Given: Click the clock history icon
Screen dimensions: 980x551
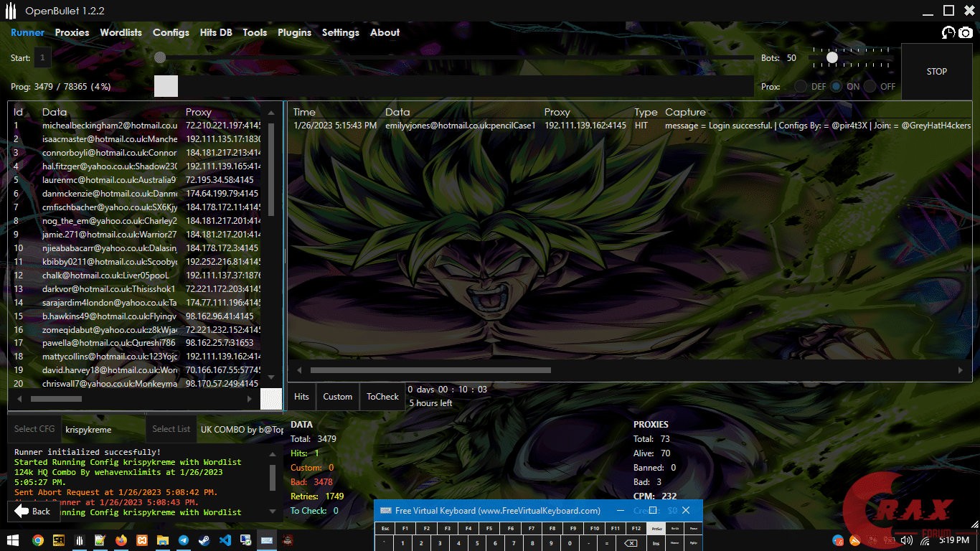Looking at the screenshot, I should pos(948,32).
